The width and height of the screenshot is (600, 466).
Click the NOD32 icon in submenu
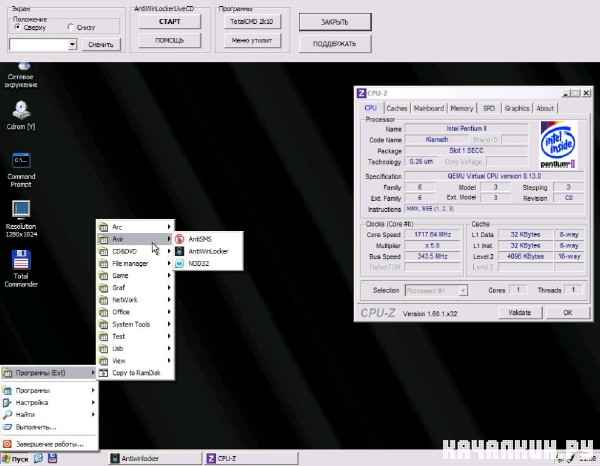click(x=179, y=264)
